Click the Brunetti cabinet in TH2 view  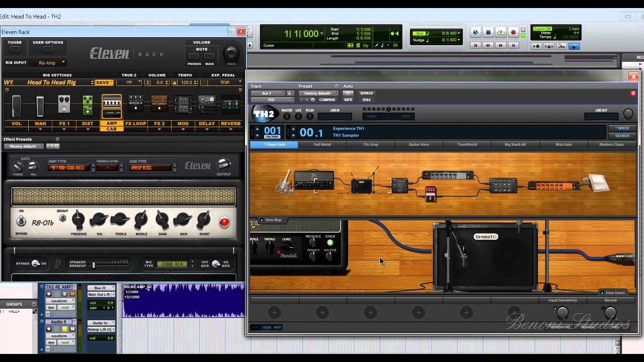(486, 257)
